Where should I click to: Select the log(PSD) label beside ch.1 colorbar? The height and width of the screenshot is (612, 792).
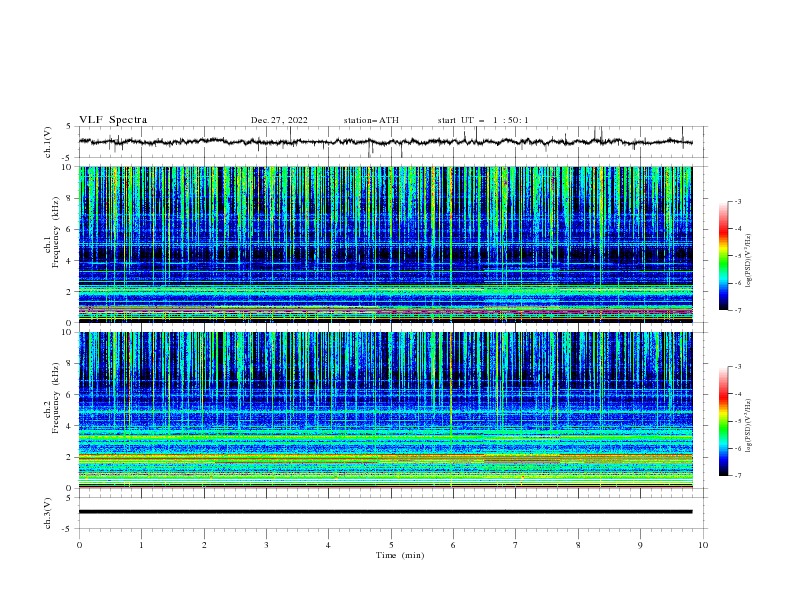[x=748, y=261]
